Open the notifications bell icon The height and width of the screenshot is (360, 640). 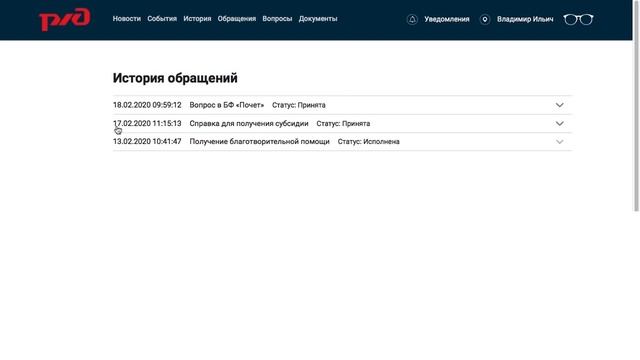[412, 19]
